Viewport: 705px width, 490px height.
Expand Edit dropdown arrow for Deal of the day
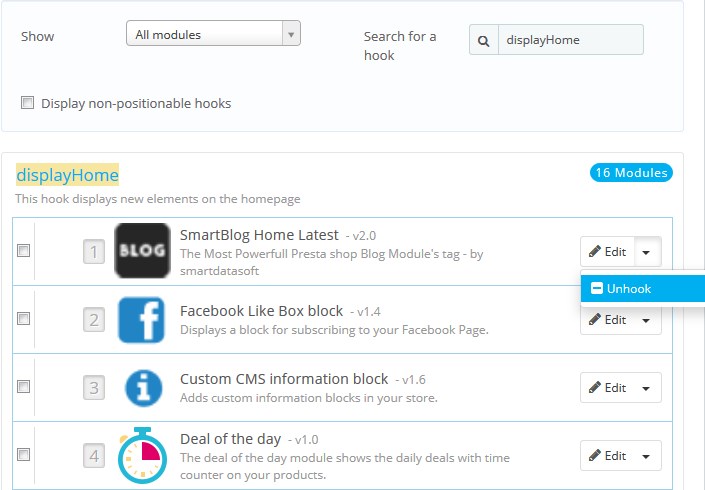coord(646,456)
